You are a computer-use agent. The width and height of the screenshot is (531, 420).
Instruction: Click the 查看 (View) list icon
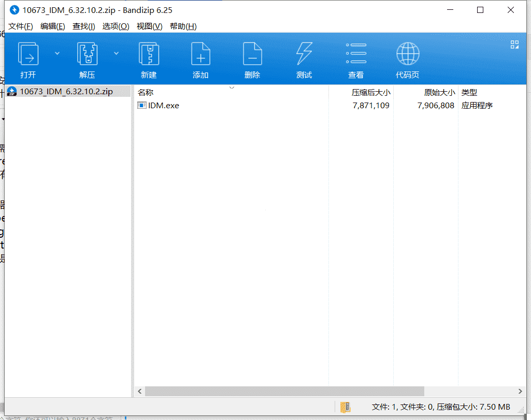[356, 54]
